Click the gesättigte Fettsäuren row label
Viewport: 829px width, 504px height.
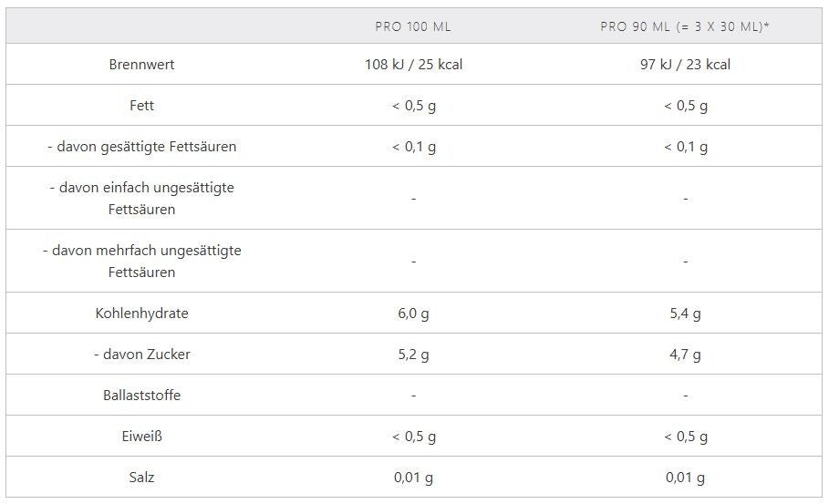click(141, 147)
